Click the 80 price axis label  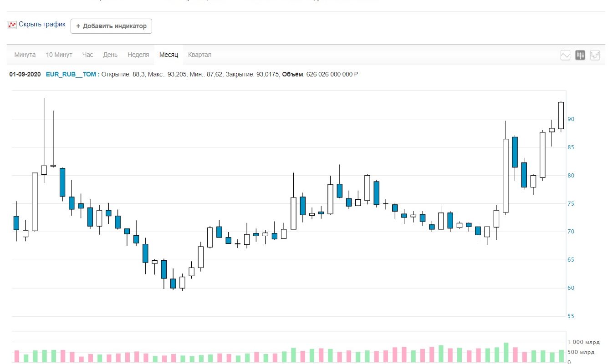pyautogui.click(x=571, y=176)
